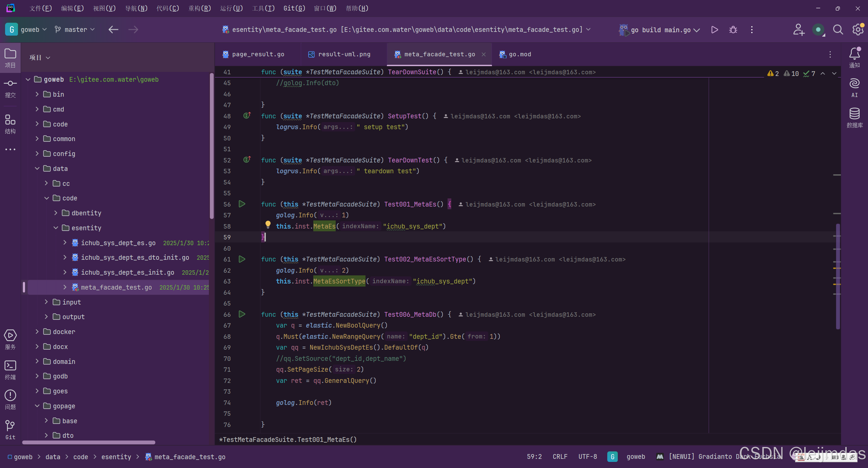The image size is (868, 468).
Task: Click the lightbulb quick-fix on line 58
Action: click(x=268, y=224)
